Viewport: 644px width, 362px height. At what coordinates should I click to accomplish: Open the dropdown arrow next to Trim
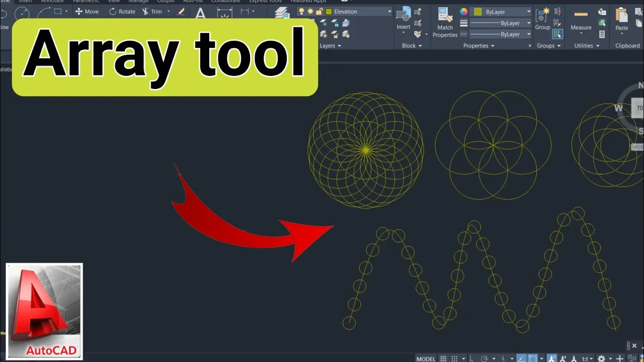[169, 11]
